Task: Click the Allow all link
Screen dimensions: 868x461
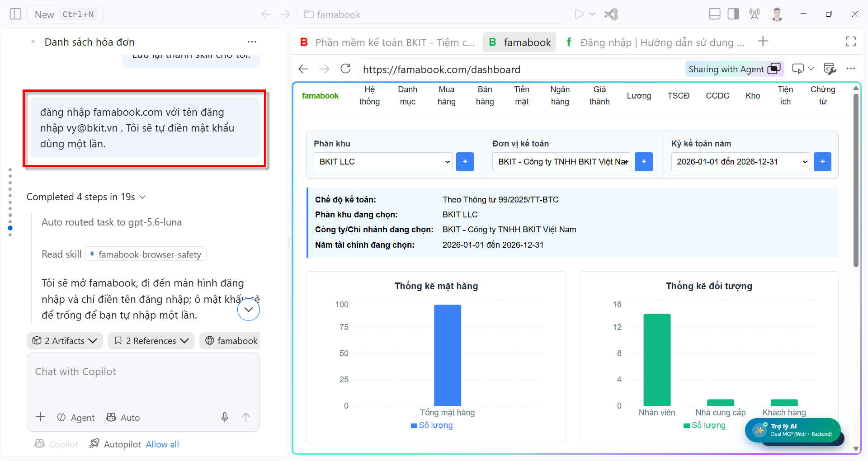Action: coord(162,444)
